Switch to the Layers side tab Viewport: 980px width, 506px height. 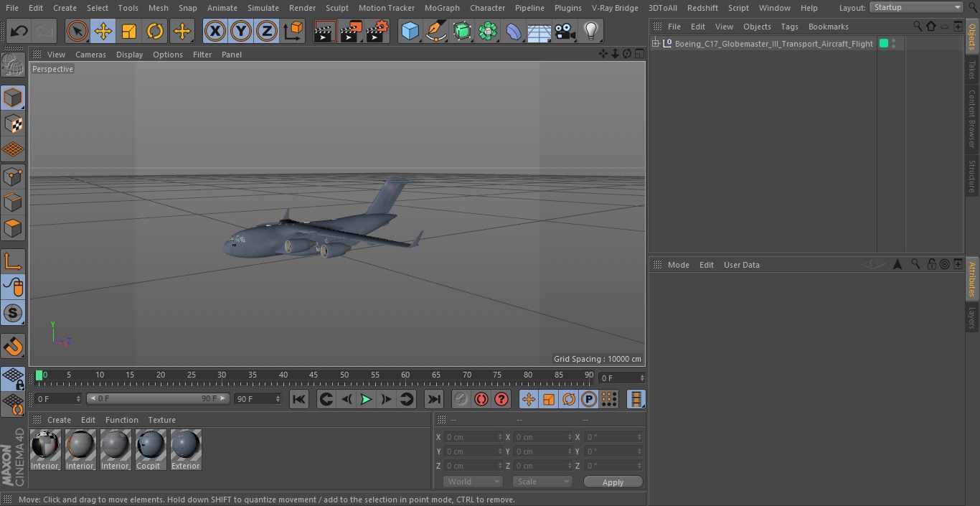[972, 317]
